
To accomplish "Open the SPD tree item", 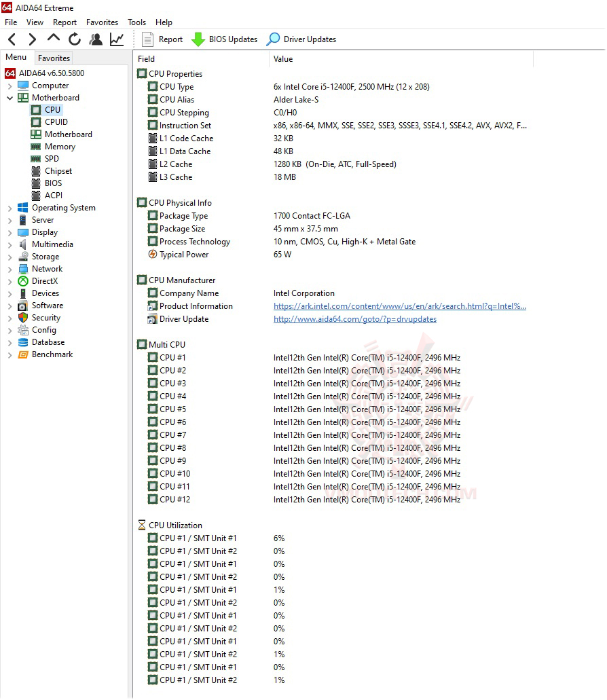I will (x=52, y=158).
